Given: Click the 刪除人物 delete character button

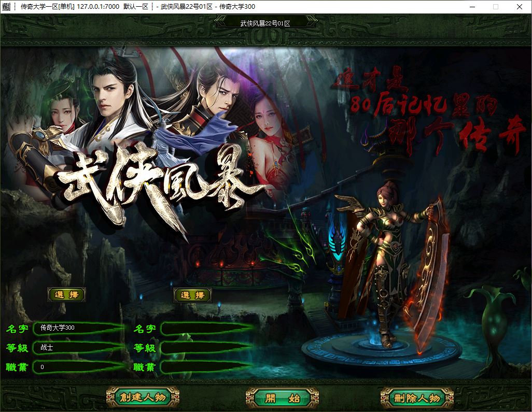Looking at the screenshot, I should click(x=417, y=398).
